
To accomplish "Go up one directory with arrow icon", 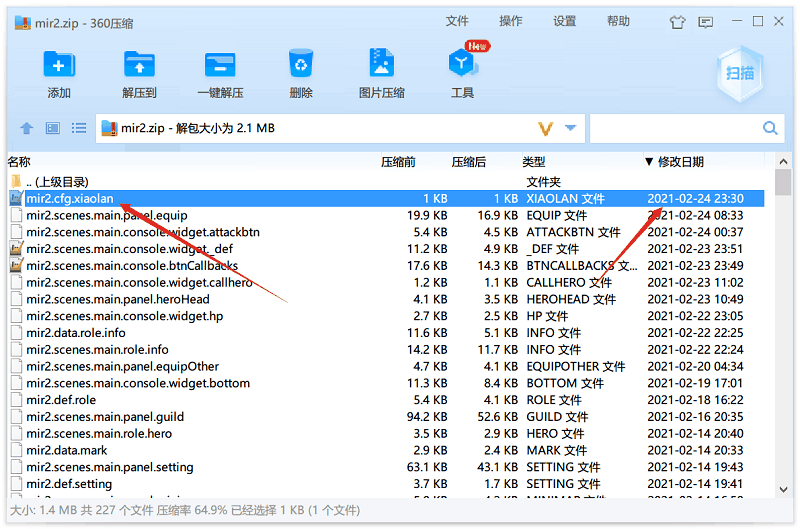I will [27, 128].
